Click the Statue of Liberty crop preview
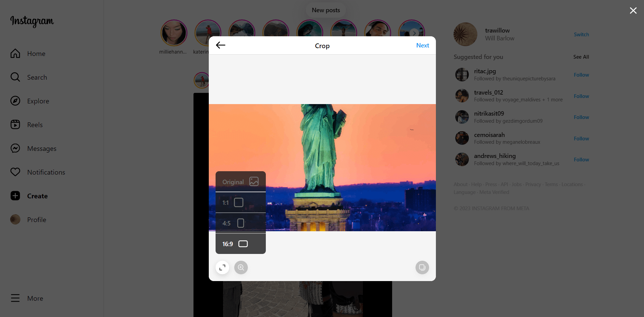Viewport: 644px width, 317px height. [322, 167]
